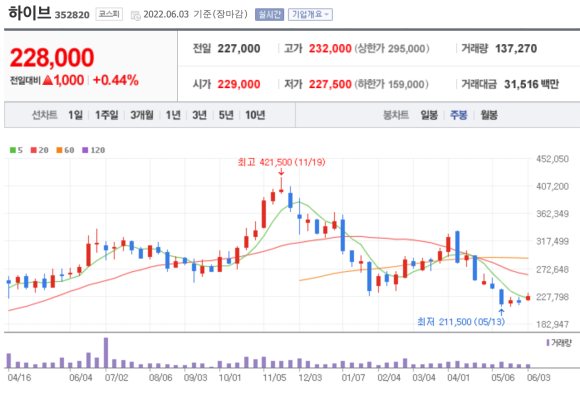Click the 거래량 value 137,270
Screen dimensions: 580x395
(x=516, y=48)
